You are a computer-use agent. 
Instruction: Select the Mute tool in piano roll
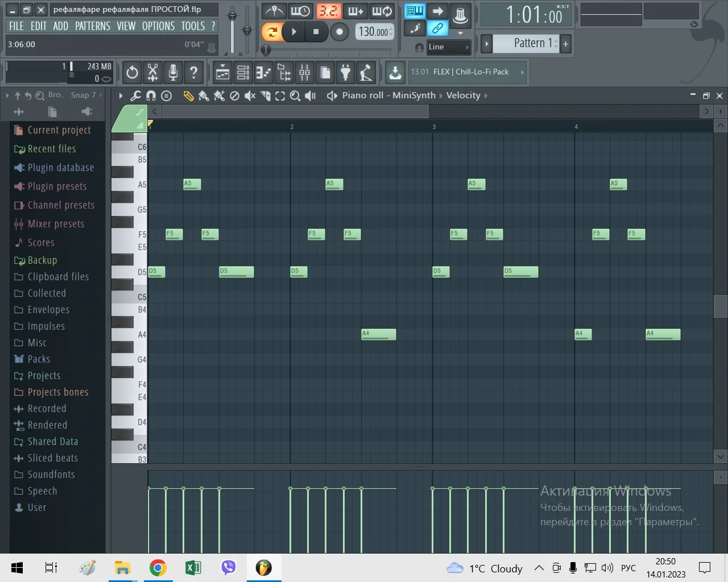(250, 96)
